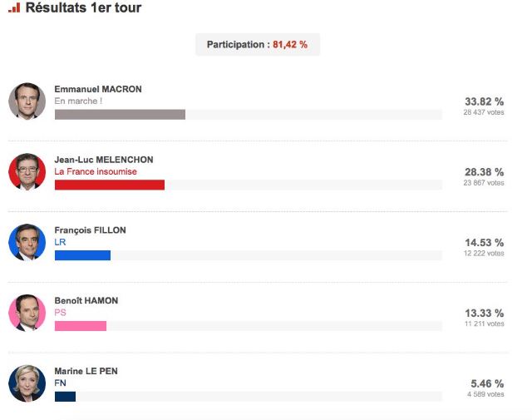Image resolution: width=532 pixels, height=420 pixels.
Task: Click Benoît Hamon's portrait photo
Action: coord(27,313)
